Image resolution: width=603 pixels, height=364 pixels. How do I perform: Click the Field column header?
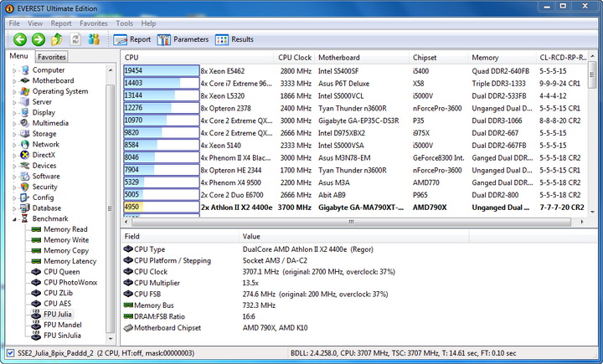(x=180, y=236)
